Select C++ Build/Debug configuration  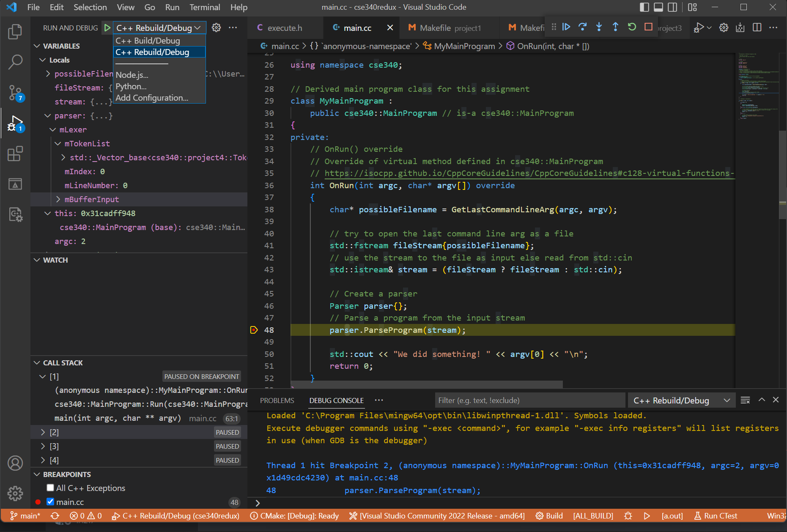pyautogui.click(x=159, y=41)
